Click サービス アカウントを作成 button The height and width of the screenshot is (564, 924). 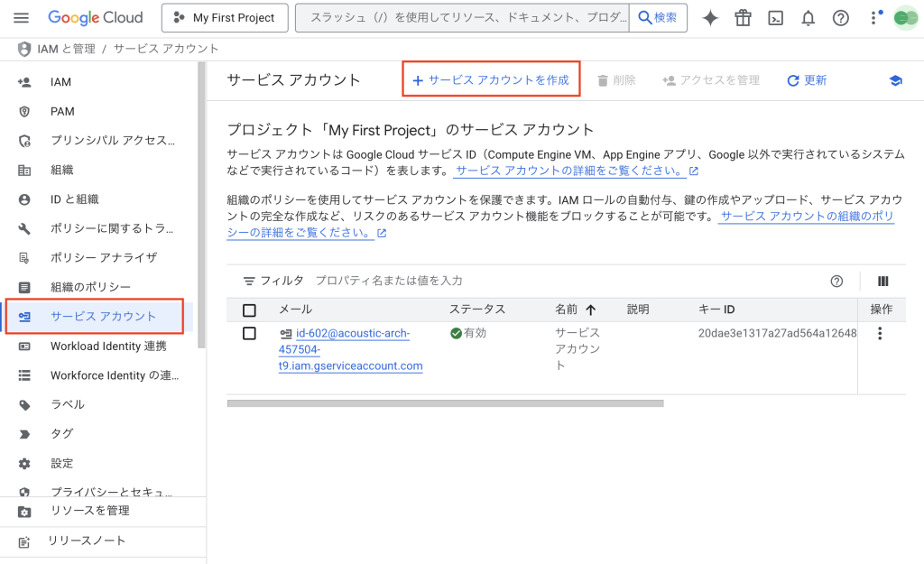tap(491, 80)
